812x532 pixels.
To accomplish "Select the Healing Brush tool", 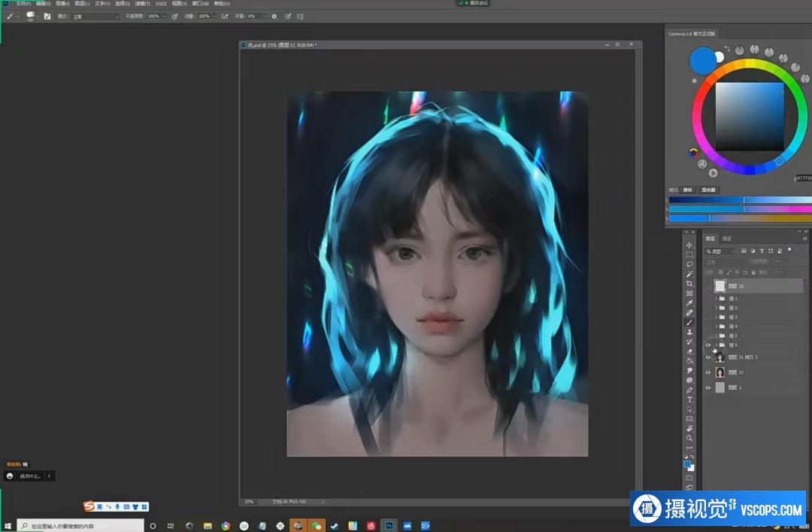I will pyautogui.click(x=689, y=313).
